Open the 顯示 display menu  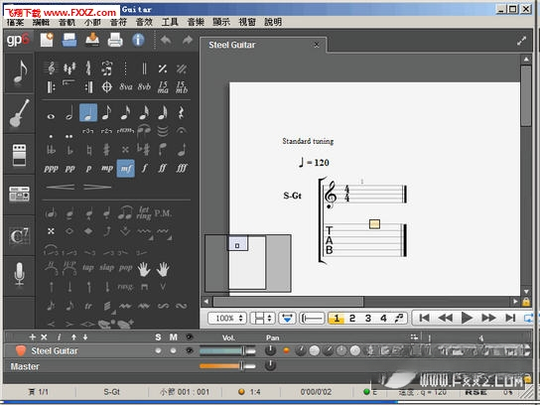pos(221,22)
